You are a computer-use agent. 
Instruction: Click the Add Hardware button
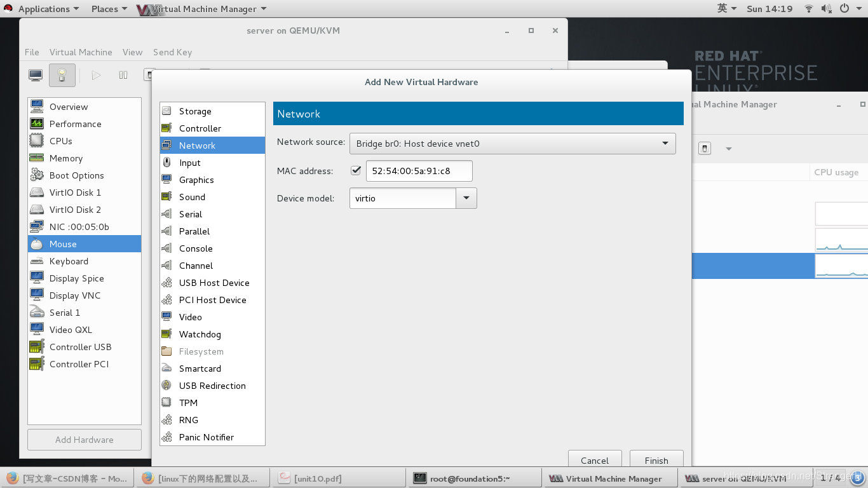pyautogui.click(x=85, y=440)
